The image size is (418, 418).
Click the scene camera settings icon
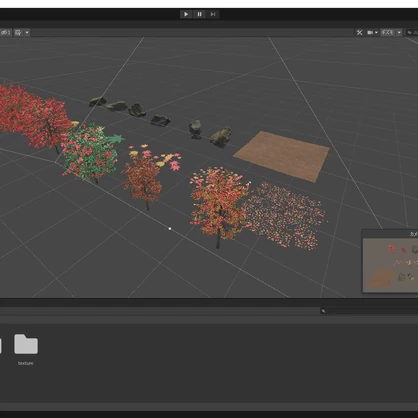[370, 32]
